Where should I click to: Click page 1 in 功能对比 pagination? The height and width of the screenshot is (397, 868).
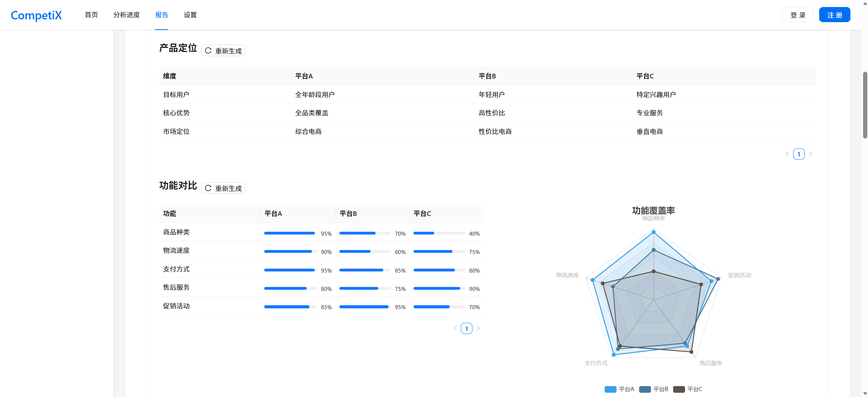(x=466, y=328)
